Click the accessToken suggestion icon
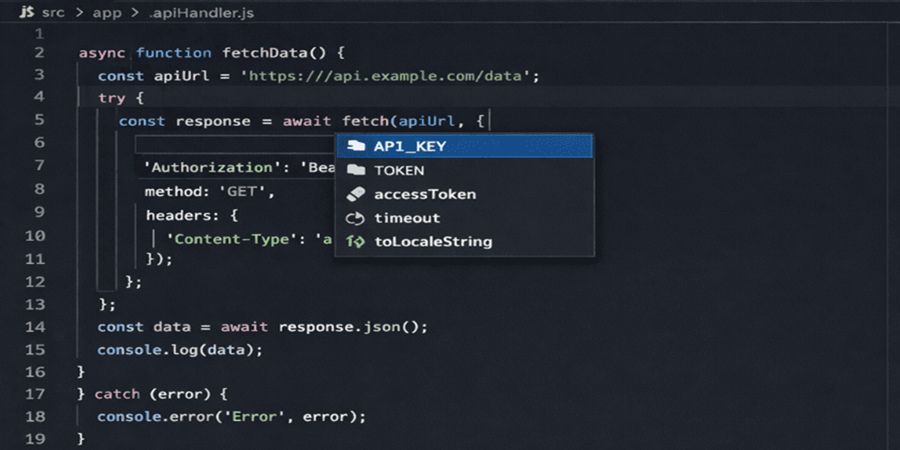Image resolution: width=900 pixels, height=450 pixels. pyautogui.click(x=355, y=194)
